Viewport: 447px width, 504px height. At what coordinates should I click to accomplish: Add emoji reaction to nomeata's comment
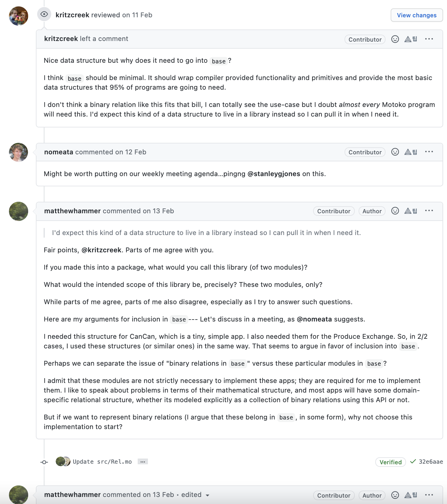pos(395,152)
